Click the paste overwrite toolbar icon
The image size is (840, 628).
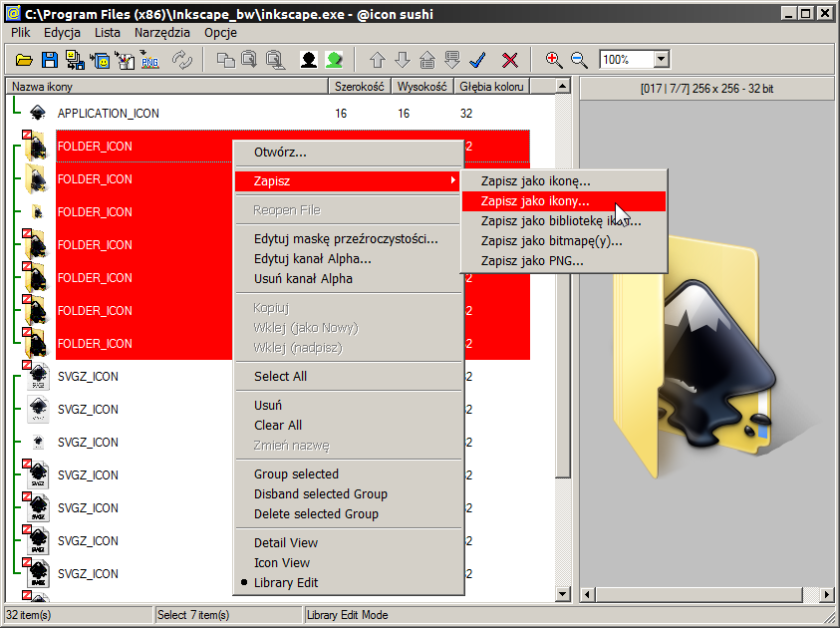pos(275,60)
